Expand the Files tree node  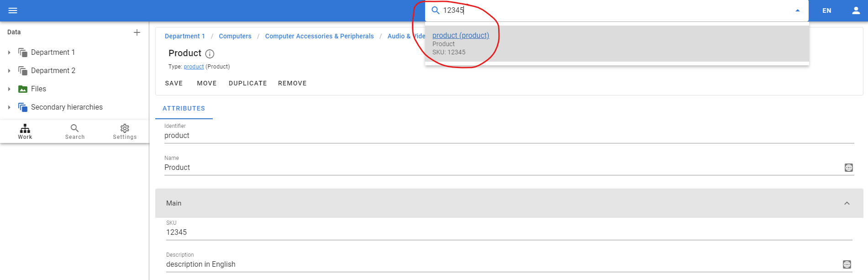9,89
